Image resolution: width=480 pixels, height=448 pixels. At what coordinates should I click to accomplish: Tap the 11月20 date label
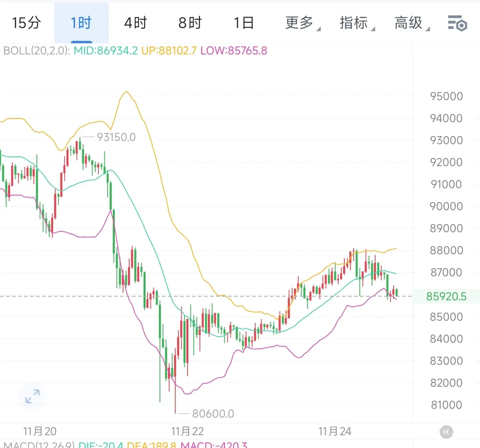point(40,431)
